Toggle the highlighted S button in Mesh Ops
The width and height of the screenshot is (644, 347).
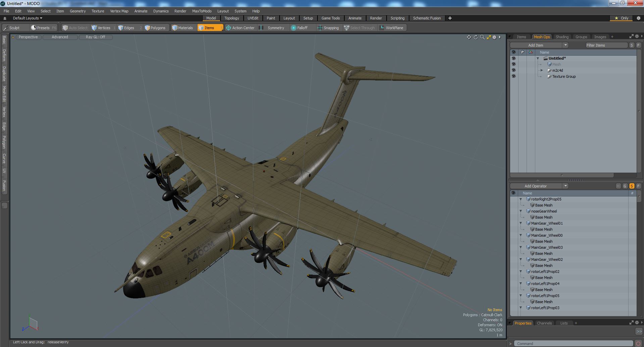(x=632, y=186)
